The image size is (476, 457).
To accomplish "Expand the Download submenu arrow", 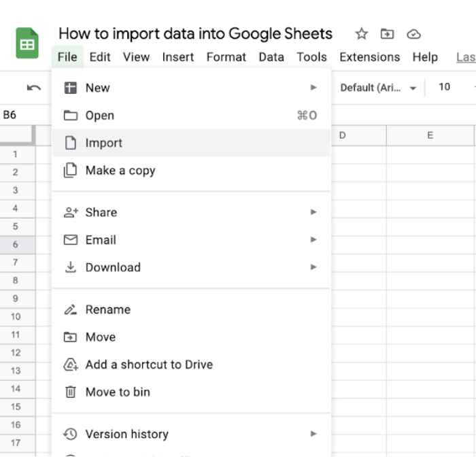I will tap(313, 267).
